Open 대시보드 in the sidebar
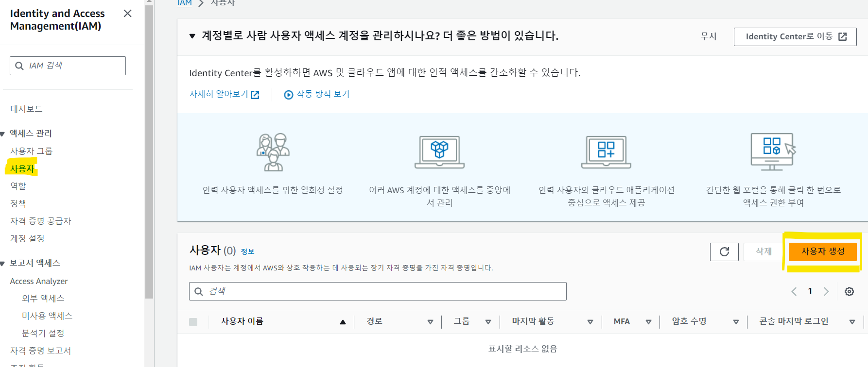This screenshot has height=367, width=868. point(26,109)
